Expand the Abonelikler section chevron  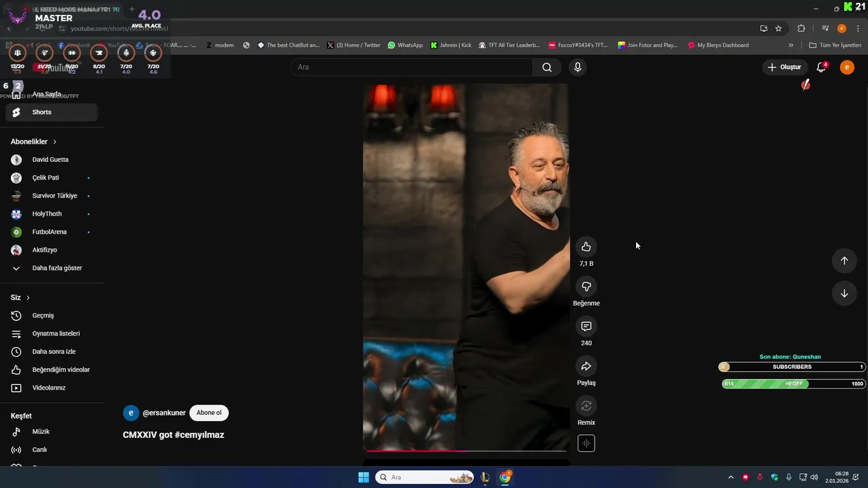(x=55, y=142)
